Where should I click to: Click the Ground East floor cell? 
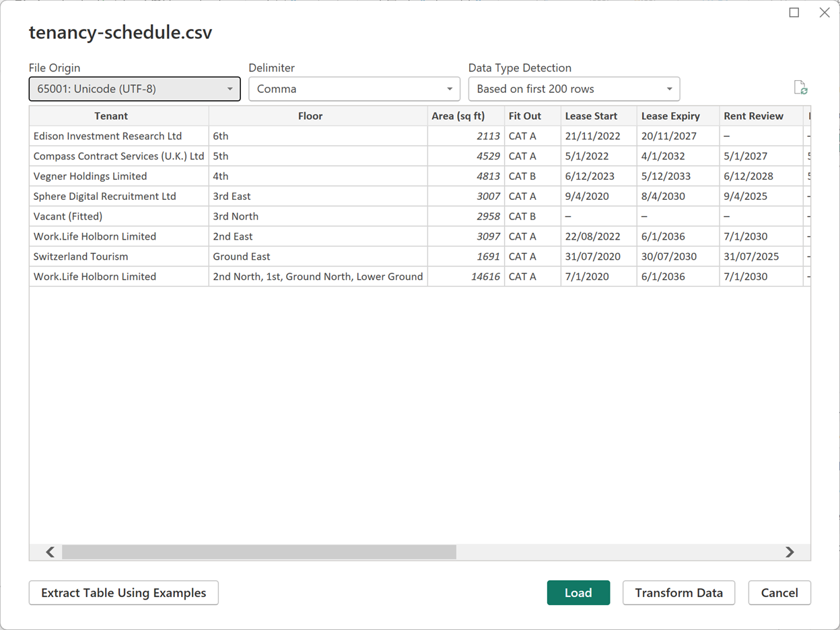click(318, 256)
